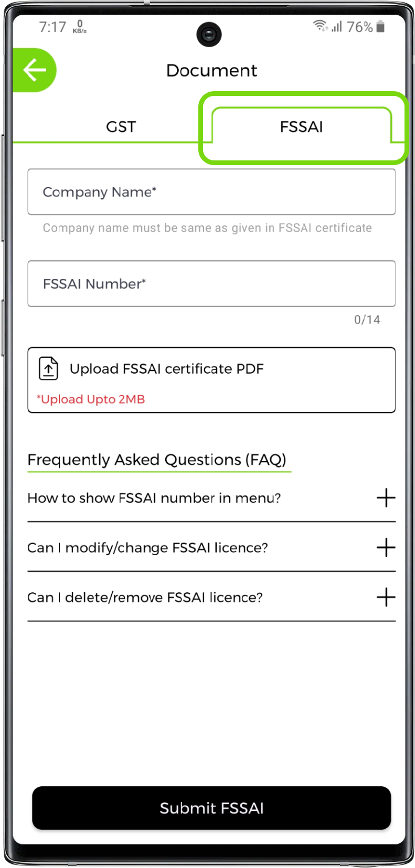
Task: Tap the Frequently Asked Questions heading
Action: click(157, 460)
